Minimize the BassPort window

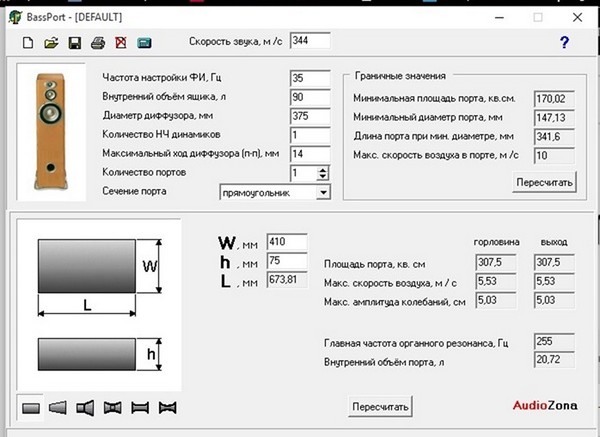(x=499, y=17)
